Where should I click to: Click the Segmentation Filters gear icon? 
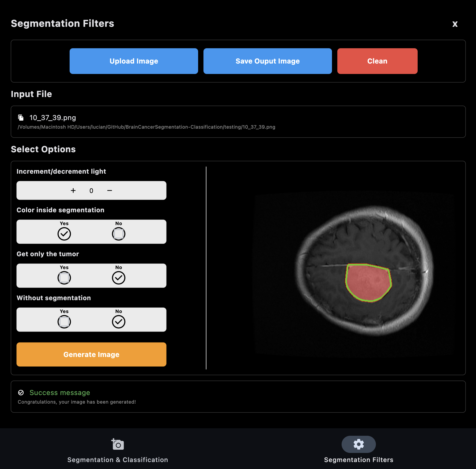pyautogui.click(x=358, y=444)
